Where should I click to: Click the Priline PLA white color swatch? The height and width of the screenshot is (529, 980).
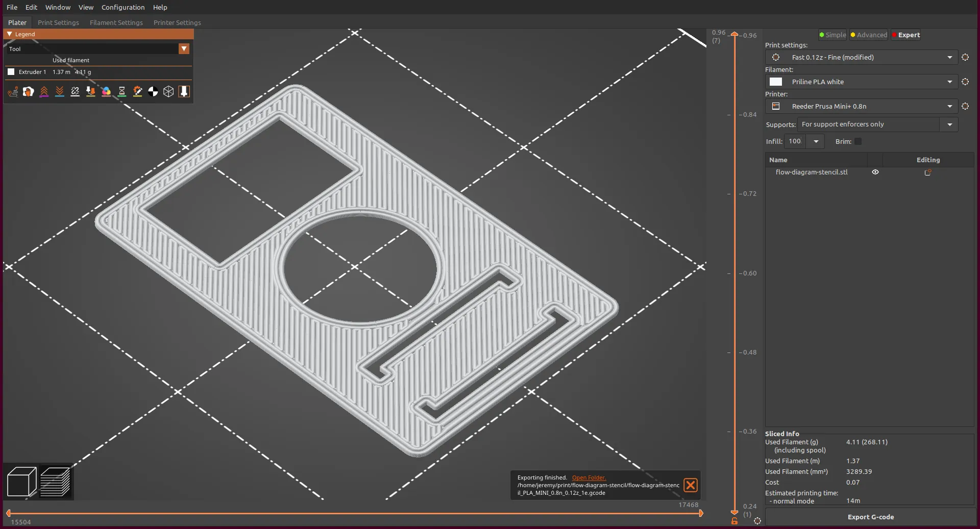[776, 82]
